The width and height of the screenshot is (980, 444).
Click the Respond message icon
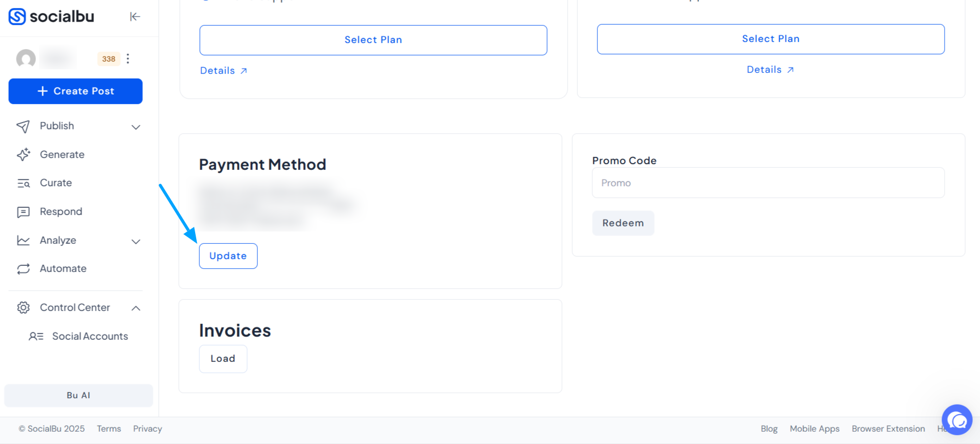tap(24, 212)
